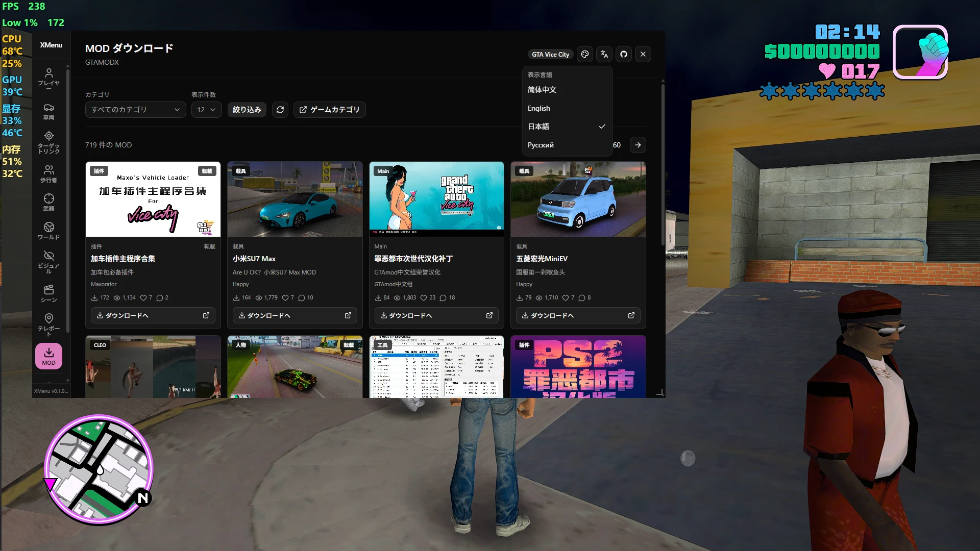Screen dimensions: 980x551
Task: Open the プレイヤー (player) sidebar section
Action: click(48, 79)
